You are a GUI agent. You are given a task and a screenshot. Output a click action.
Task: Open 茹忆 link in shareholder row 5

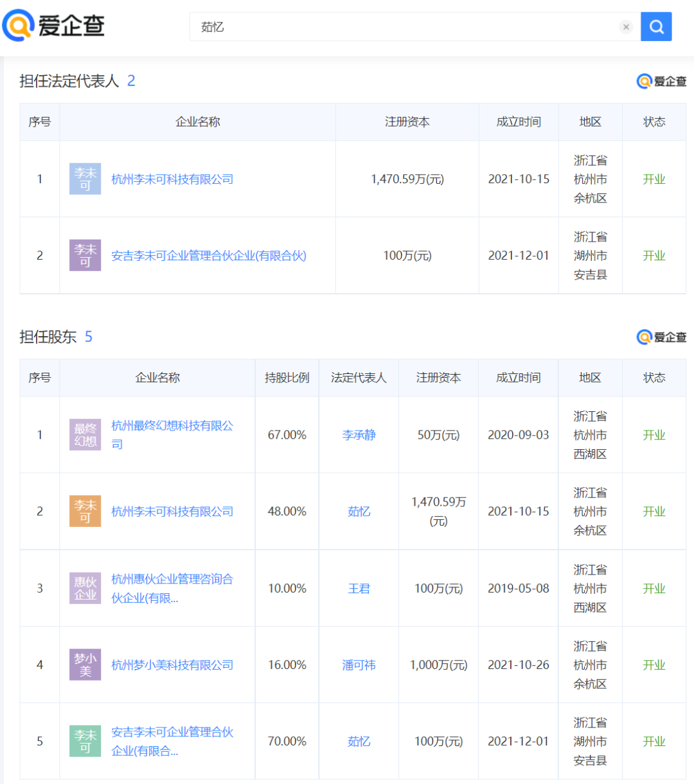point(359,742)
